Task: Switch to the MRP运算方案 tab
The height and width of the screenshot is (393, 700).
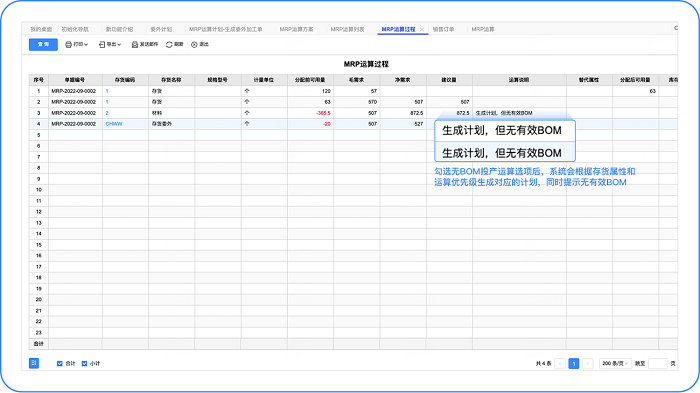Action: pyautogui.click(x=296, y=29)
